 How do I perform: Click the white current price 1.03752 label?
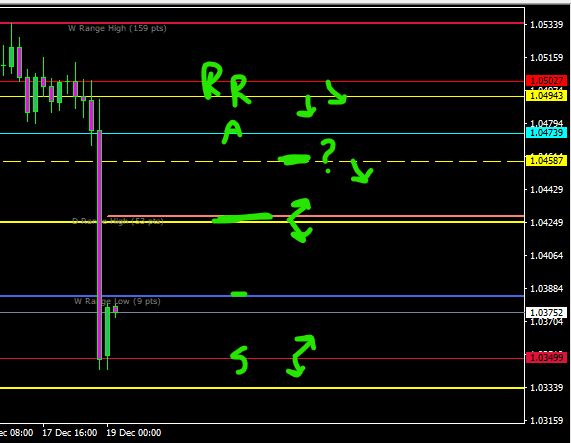546,313
